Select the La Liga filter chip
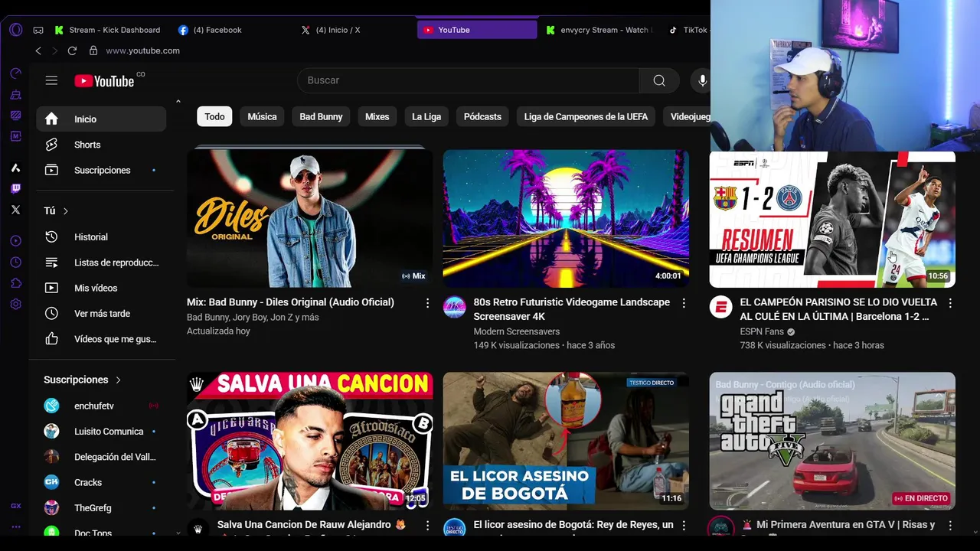Screen dimensions: 980x551 click(x=426, y=116)
